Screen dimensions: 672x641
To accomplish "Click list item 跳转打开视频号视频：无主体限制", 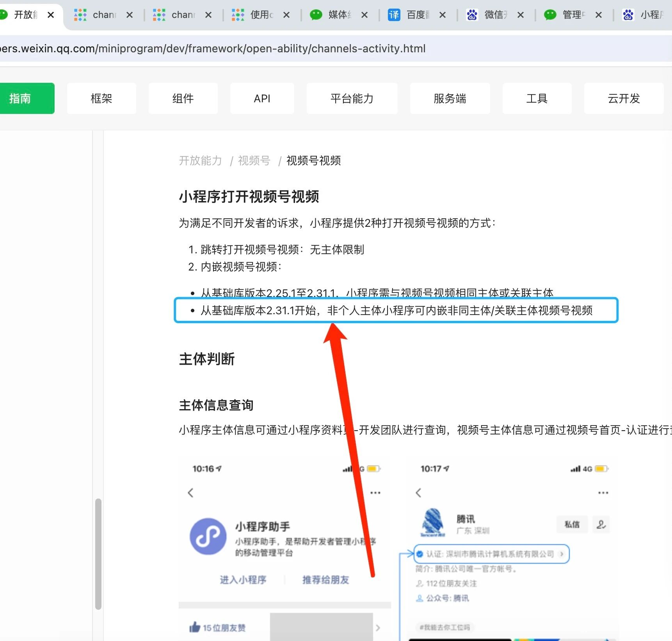I will [282, 249].
